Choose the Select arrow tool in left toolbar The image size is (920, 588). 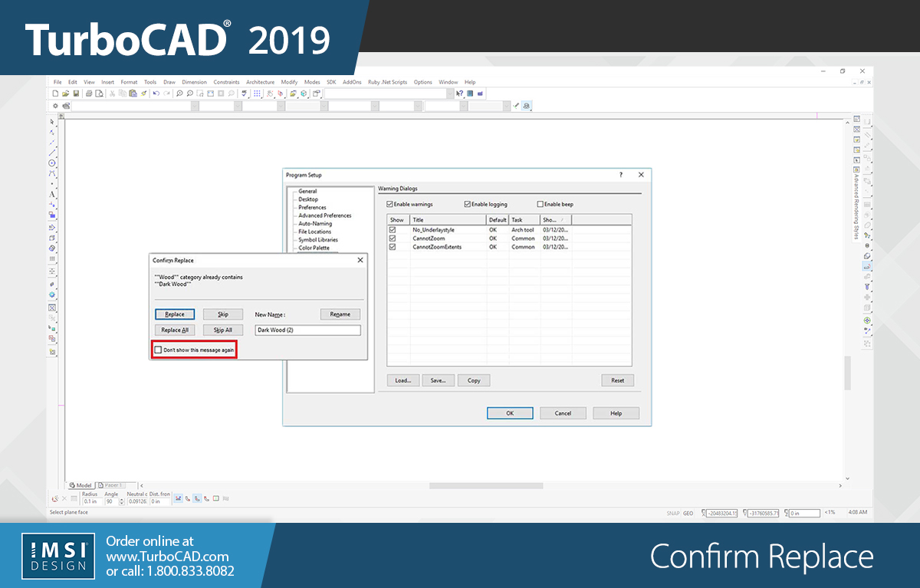click(52, 122)
